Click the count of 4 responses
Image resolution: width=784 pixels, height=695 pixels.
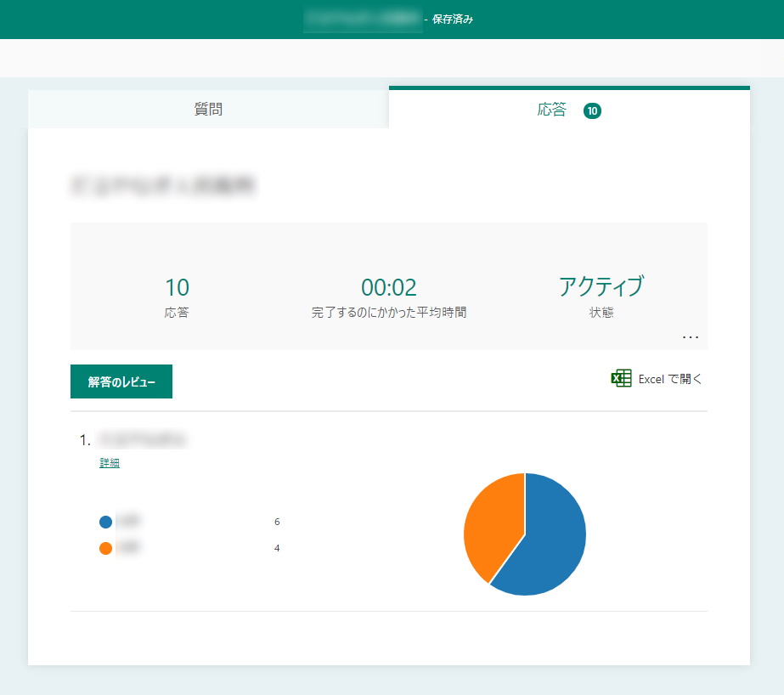(x=276, y=548)
